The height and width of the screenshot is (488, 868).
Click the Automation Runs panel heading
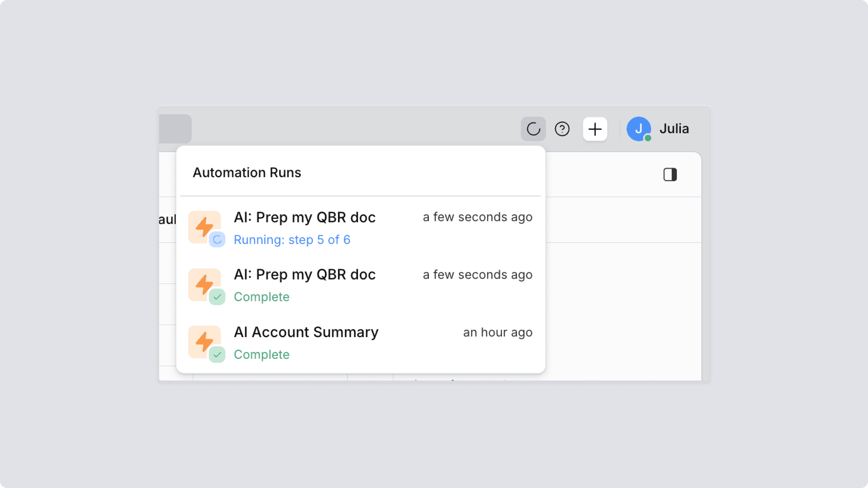tap(247, 172)
